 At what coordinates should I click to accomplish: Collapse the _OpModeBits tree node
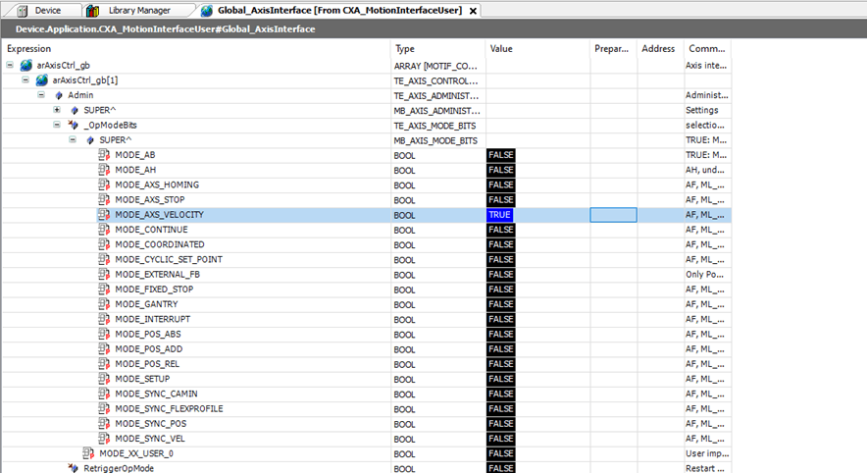(58, 125)
